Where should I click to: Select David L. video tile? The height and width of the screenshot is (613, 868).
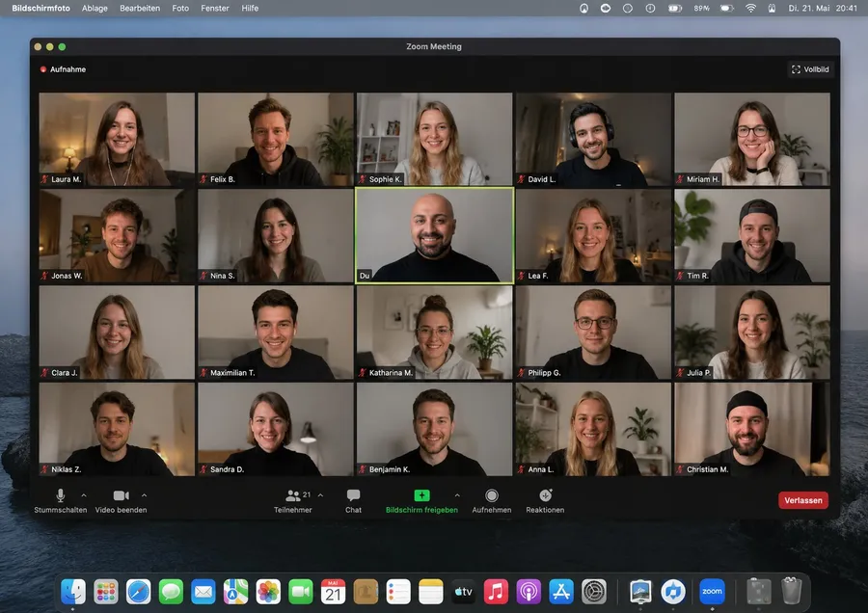pyautogui.click(x=593, y=139)
